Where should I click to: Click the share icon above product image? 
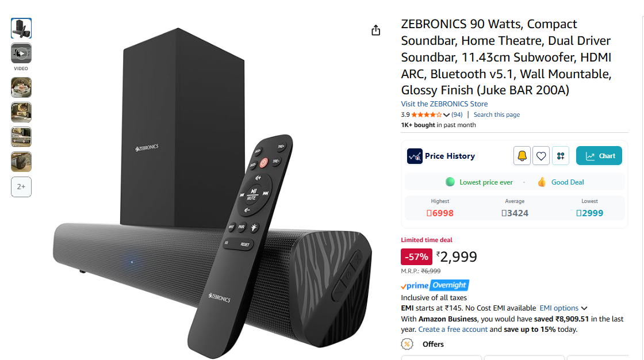tap(376, 30)
